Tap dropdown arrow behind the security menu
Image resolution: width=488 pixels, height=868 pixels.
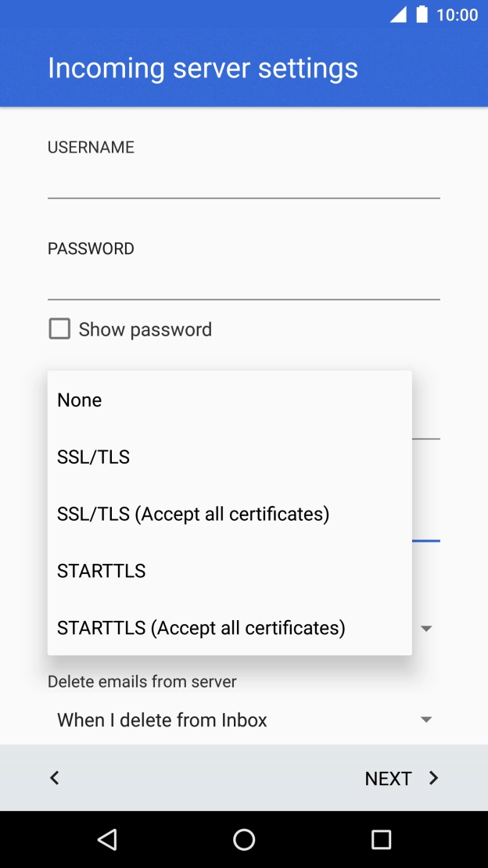click(x=426, y=629)
